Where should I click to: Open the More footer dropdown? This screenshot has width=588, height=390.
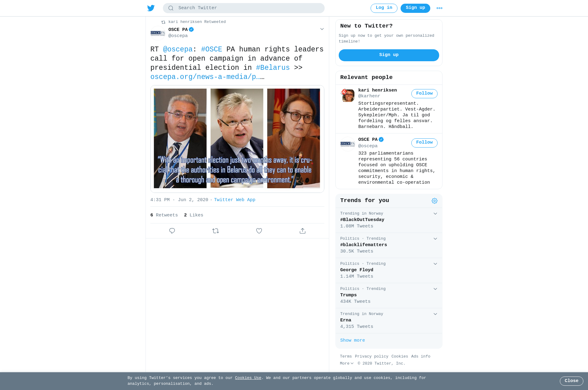click(x=347, y=363)
